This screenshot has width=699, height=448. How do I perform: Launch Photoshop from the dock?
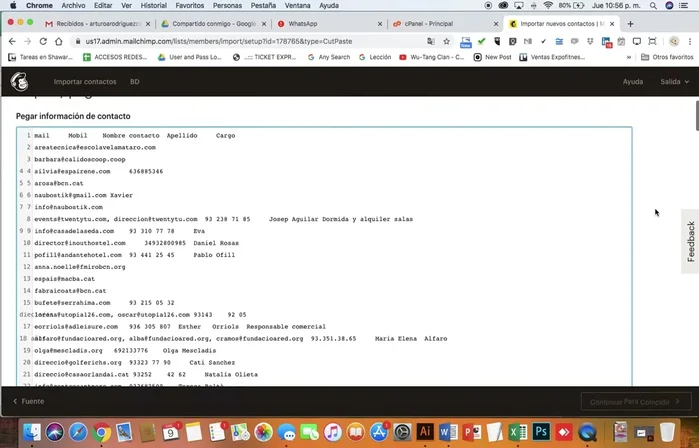point(541,432)
